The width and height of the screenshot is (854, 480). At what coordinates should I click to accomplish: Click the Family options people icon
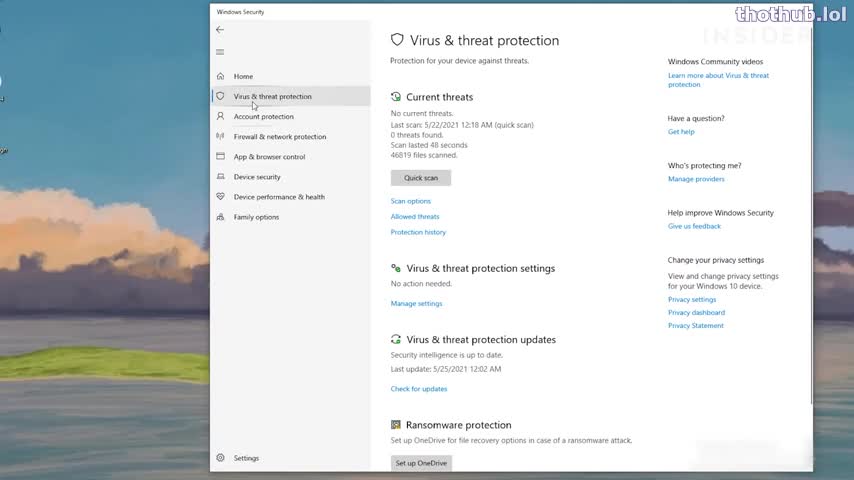[221, 217]
